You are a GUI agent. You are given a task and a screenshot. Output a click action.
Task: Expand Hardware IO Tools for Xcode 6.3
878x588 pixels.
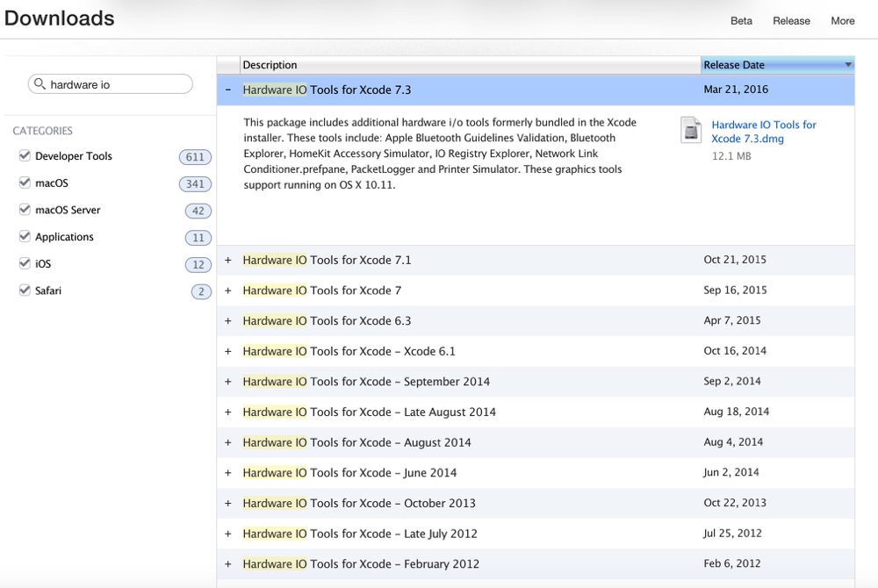point(228,320)
